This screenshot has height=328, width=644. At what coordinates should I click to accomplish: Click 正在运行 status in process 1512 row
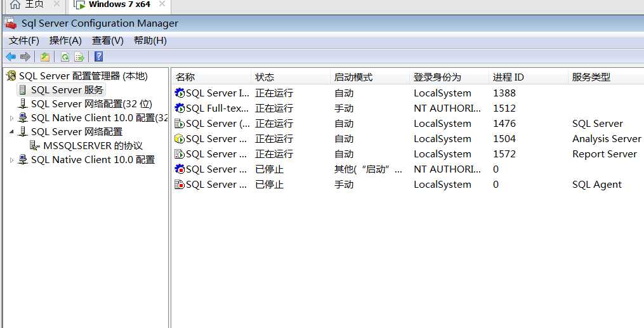pyautogui.click(x=274, y=108)
